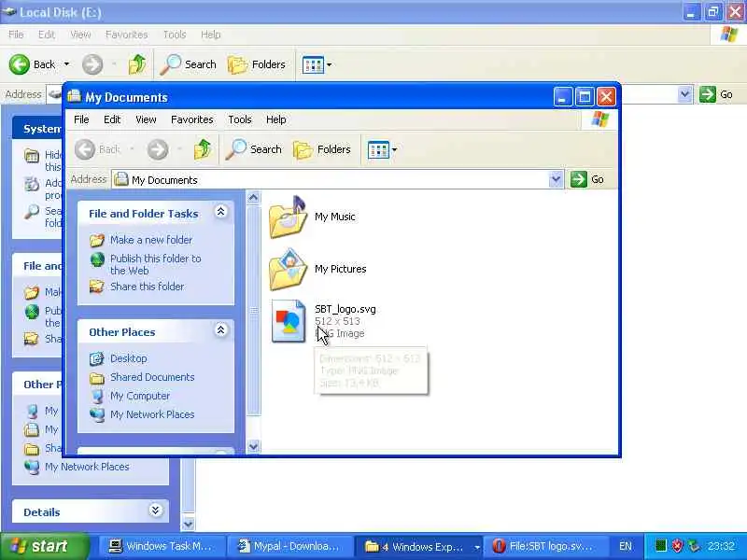Switch to Windows Task Manager taskbar button

coord(161,546)
